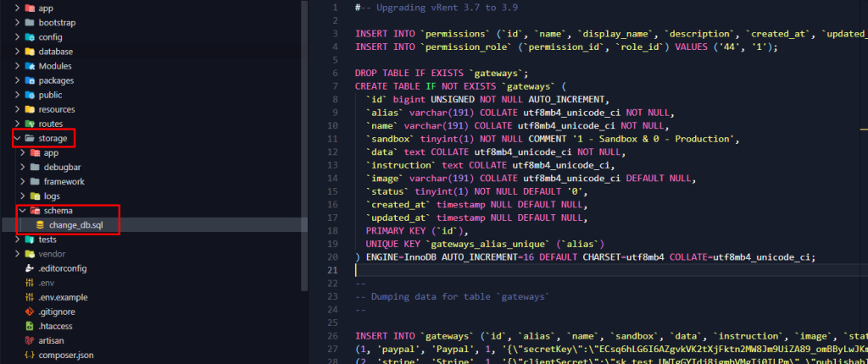Image resolution: width=868 pixels, height=364 pixels.
Task: Expand the bootstrap folder chevron
Action: click(17, 23)
